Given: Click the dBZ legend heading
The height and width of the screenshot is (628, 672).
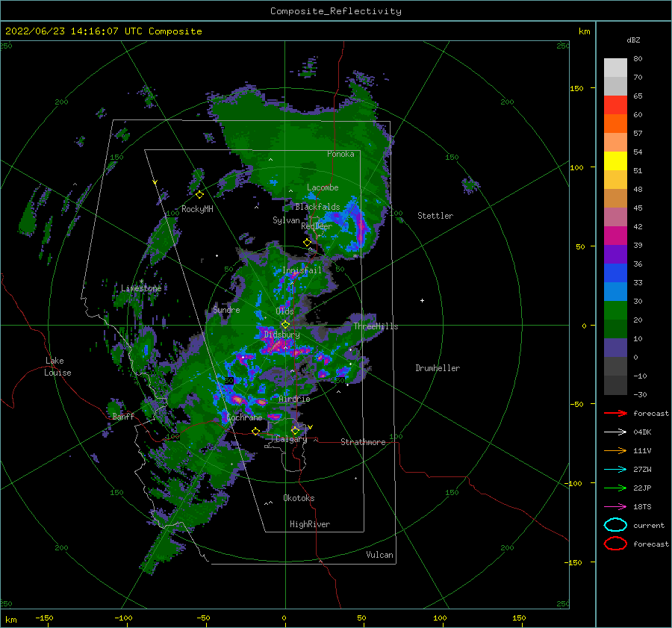Looking at the screenshot, I should [633, 40].
